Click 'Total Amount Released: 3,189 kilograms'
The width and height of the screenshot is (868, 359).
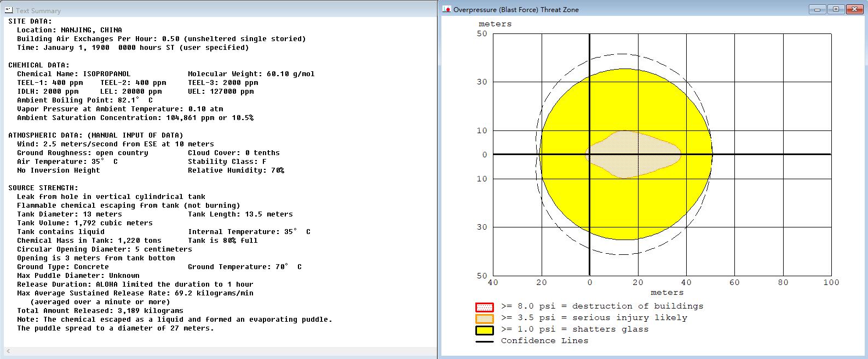100,311
